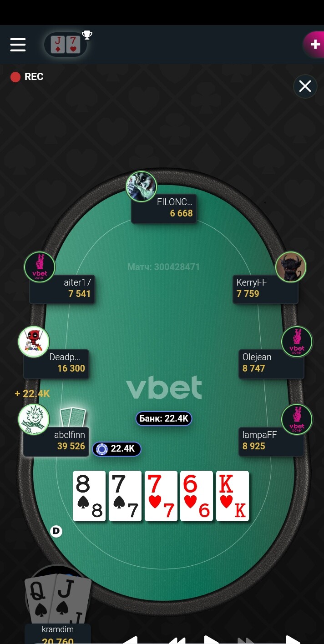Tap abelfinn player avatar
The image size is (324, 644).
(x=34, y=419)
